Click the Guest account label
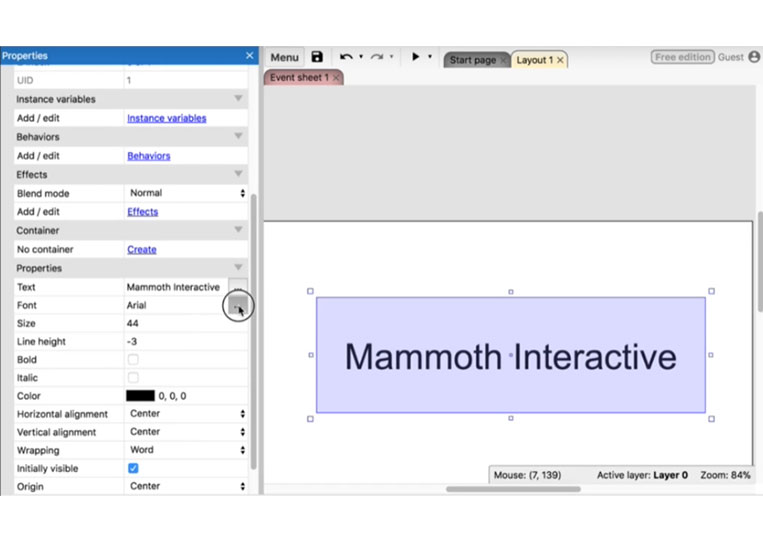This screenshot has height=541, width=763. 730,57
